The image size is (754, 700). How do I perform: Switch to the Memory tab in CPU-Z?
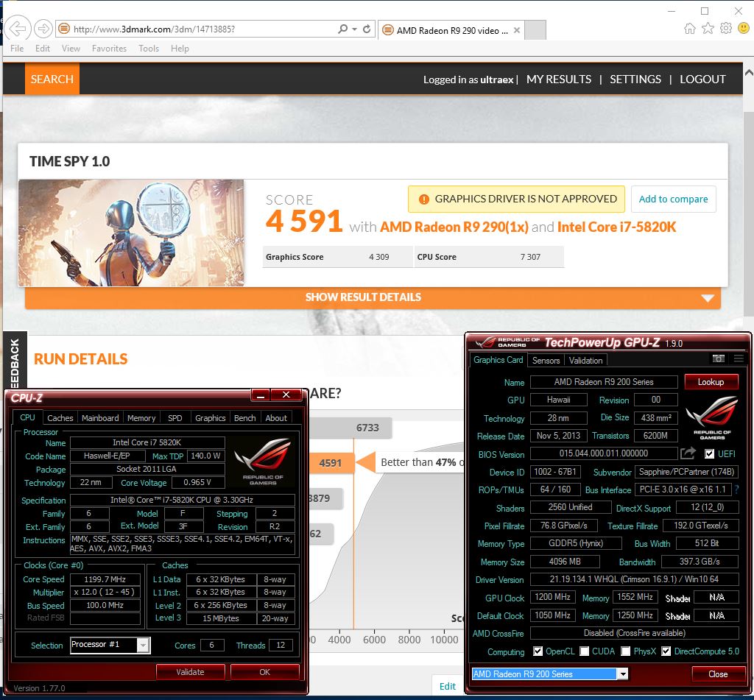[141, 418]
